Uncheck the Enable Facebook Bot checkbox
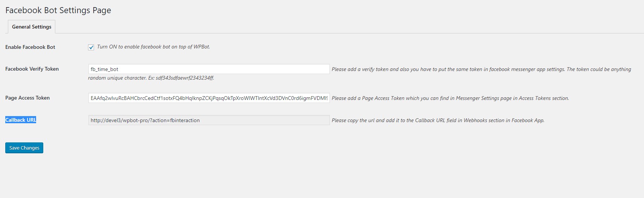Screen dimensions: 644x198 click(91, 47)
